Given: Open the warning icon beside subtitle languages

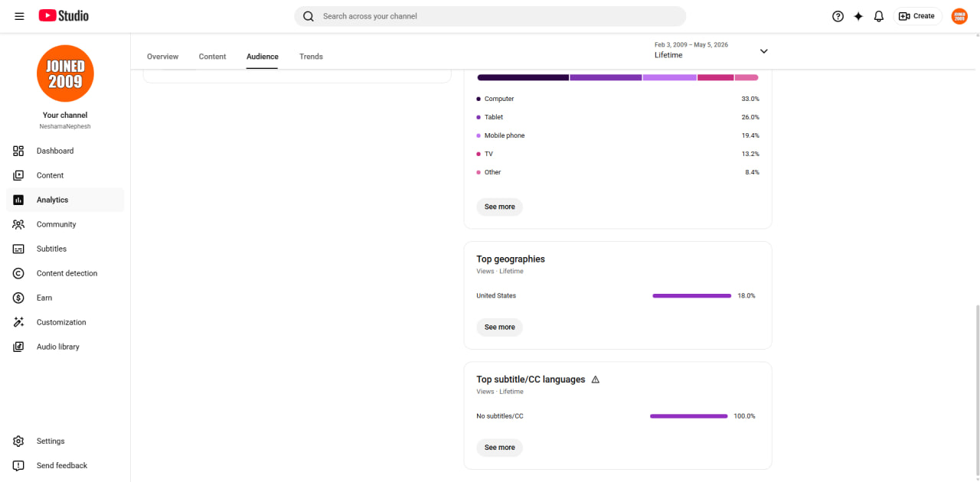Looking at the screenshot, I should pos(596,379).
